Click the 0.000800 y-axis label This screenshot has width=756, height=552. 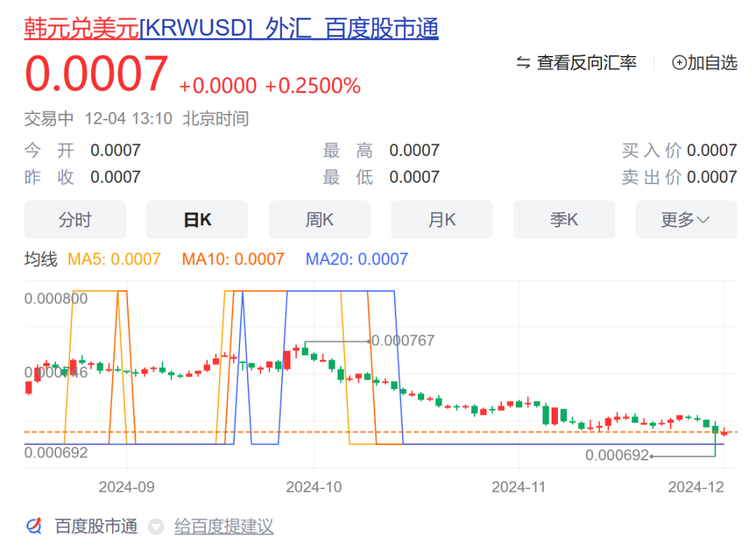[x=56, y=299]
